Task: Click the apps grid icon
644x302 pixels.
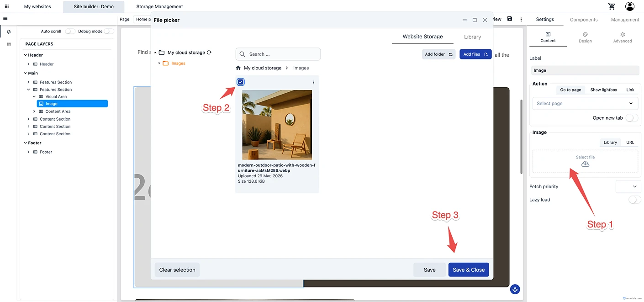Action: pos(6,6)
